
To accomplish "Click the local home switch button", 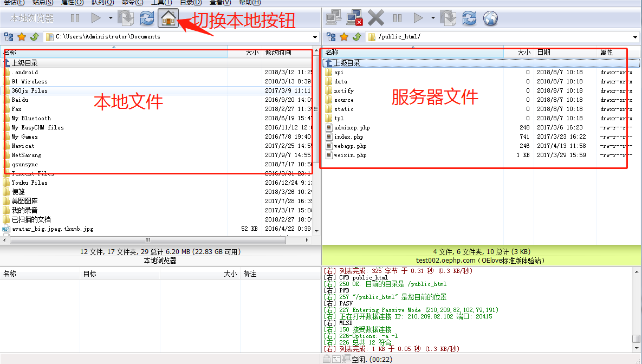I will [168, 18].
